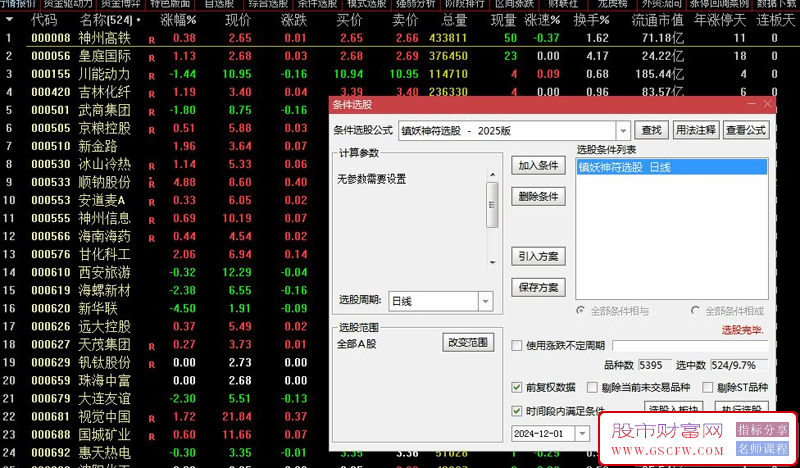800x468 pixels.
Task: Click 删除条件 button
Action: pos(538,196)
